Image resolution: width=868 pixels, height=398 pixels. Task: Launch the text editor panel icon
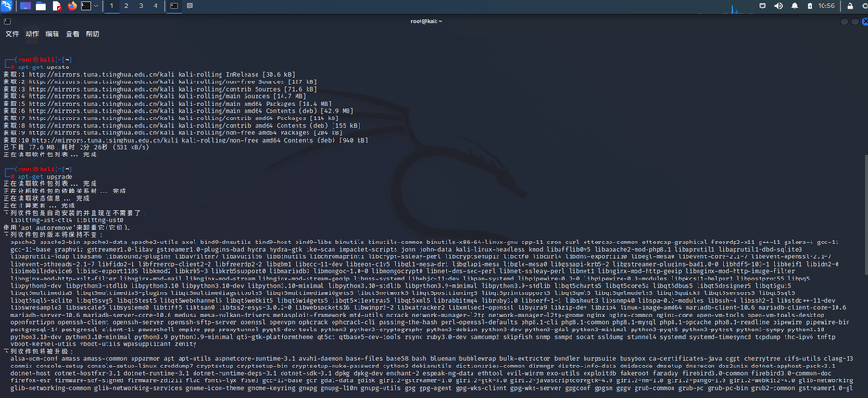(57, 6)
